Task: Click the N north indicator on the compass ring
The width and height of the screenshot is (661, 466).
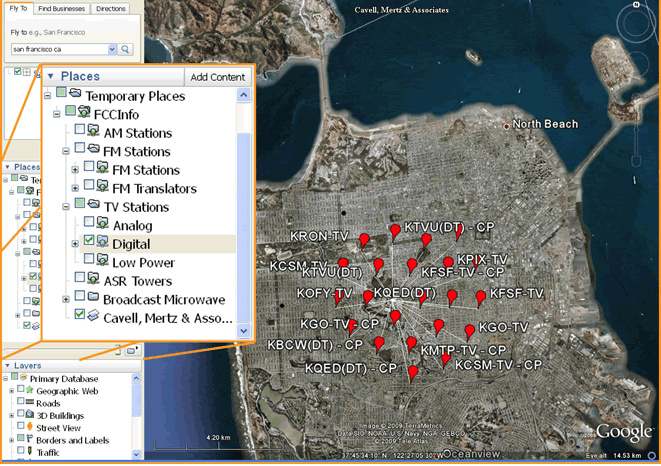Action: pos(636,4)
